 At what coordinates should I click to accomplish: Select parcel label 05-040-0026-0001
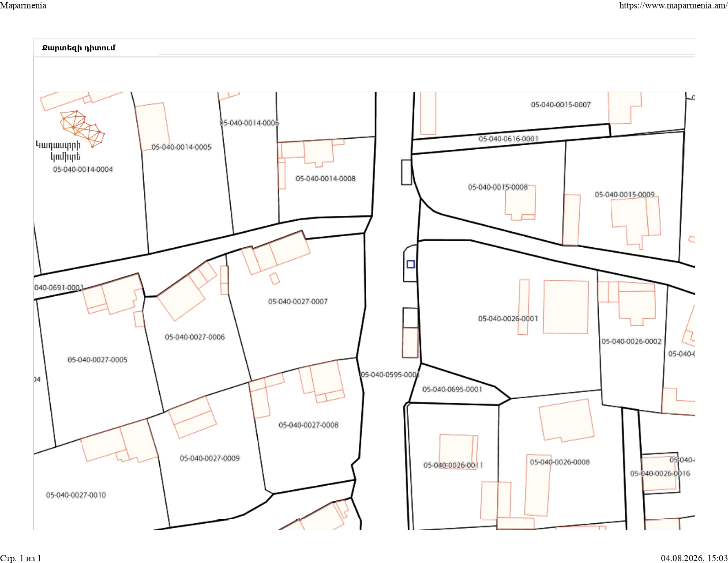pyautogui.click(x=508, y=318)
